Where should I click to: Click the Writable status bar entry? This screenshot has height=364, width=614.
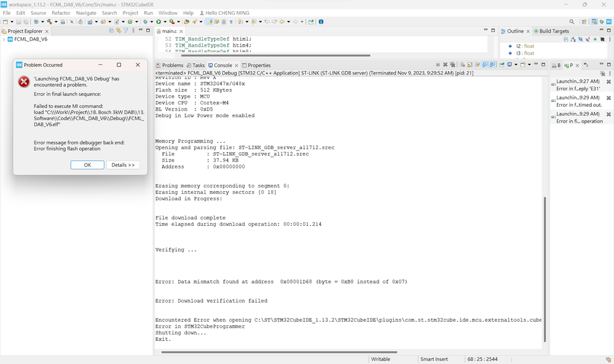coord(380,359)
